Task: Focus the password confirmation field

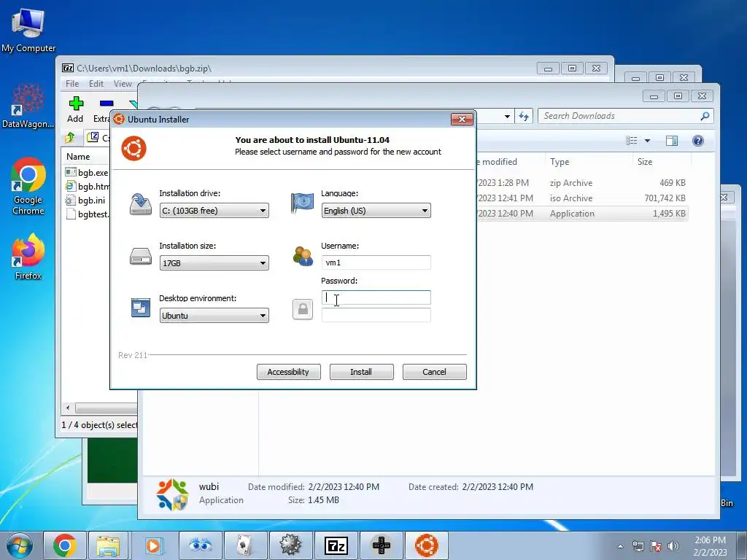Action: click(x=376, y=315)
